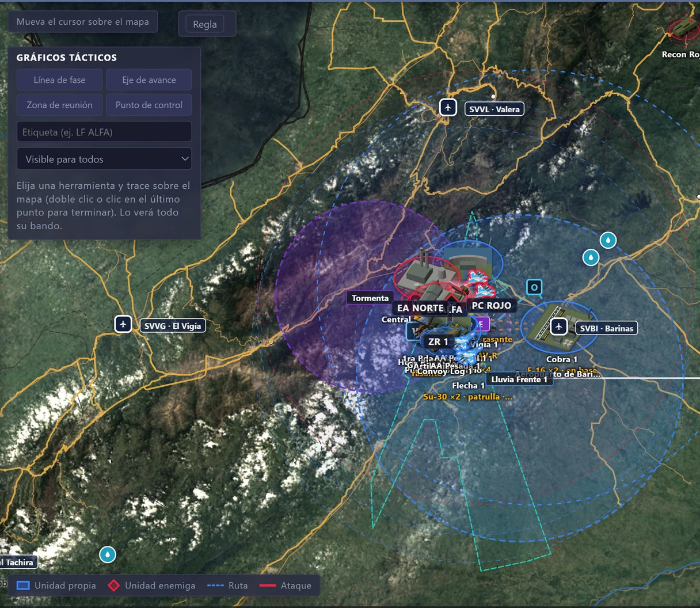
Task: Click the 'Su-30 ×2 · patrulla' status text
Action: (x=467, y=397)
